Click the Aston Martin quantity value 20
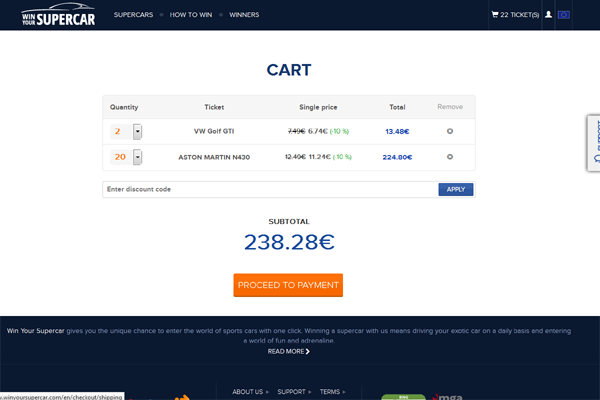 point(120,157)
